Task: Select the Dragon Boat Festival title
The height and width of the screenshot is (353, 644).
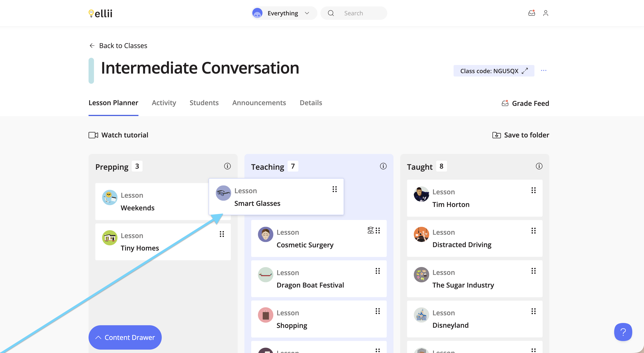Action: tap(310, 285)
